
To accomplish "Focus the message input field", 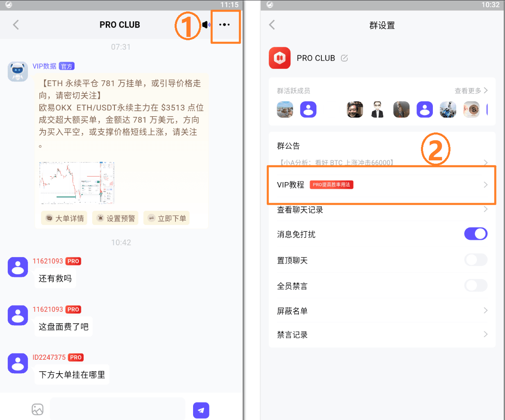I will pos(118,409).
